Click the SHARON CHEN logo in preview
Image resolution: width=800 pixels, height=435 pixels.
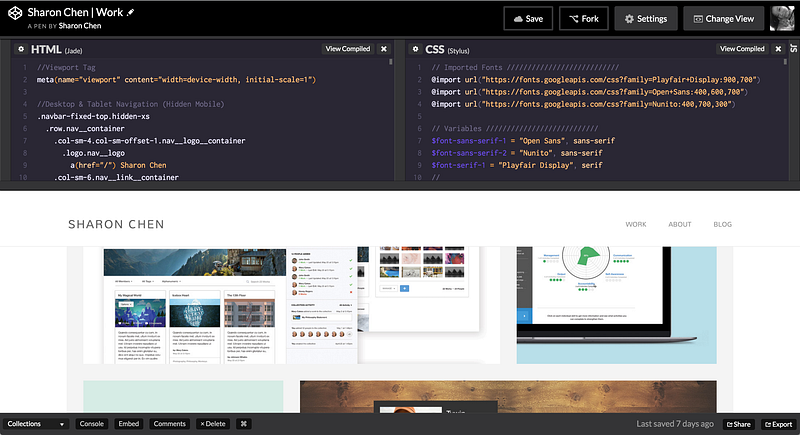tap(116, 224)
